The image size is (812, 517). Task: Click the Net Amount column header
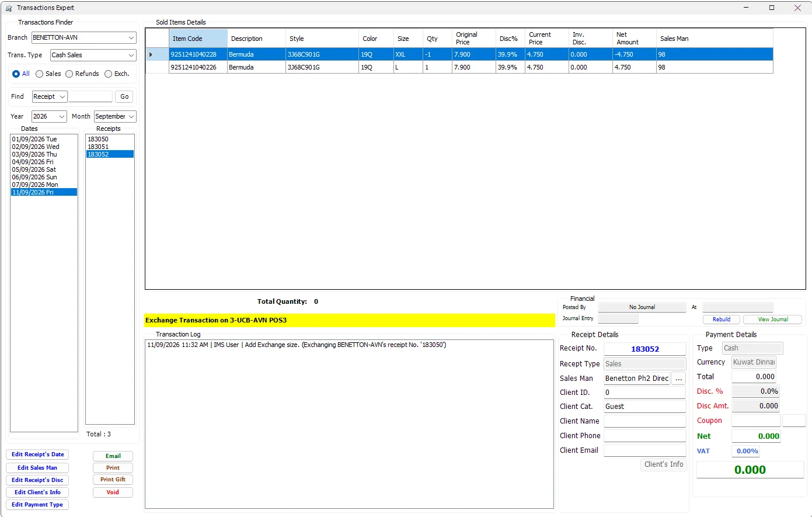click(x=634, y=39)
